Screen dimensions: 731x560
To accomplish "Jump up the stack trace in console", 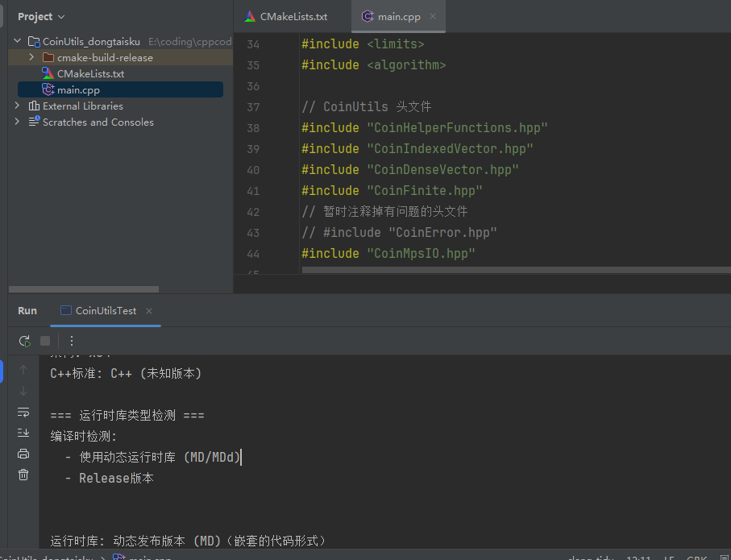I will tap(23, 371).
